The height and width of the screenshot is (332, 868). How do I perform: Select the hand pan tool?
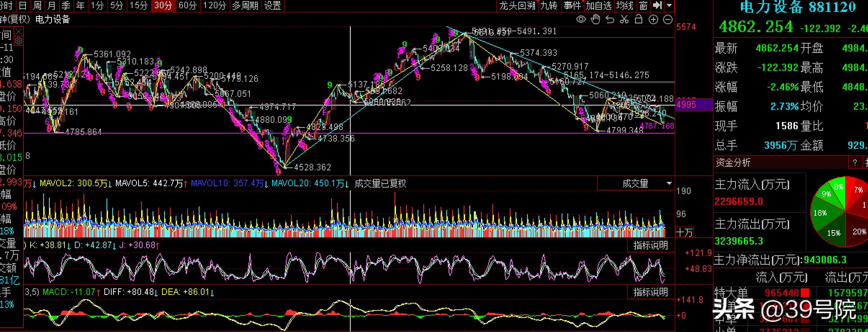595,19
